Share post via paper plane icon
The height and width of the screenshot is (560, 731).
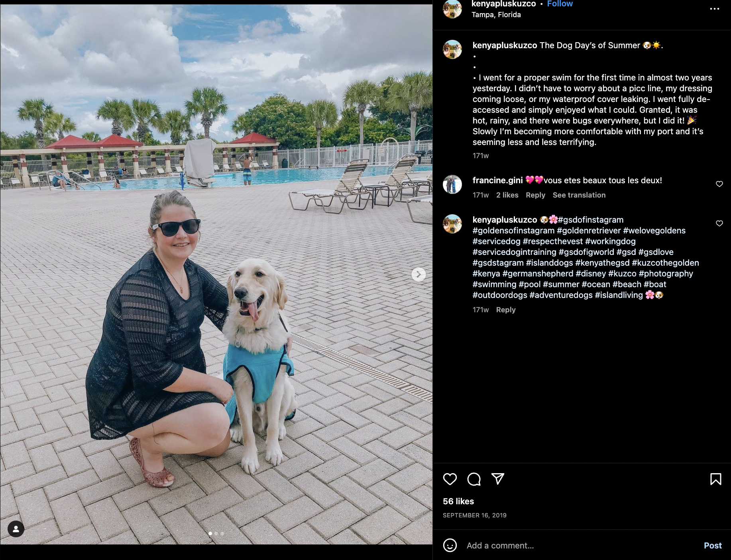coord(498,479)
